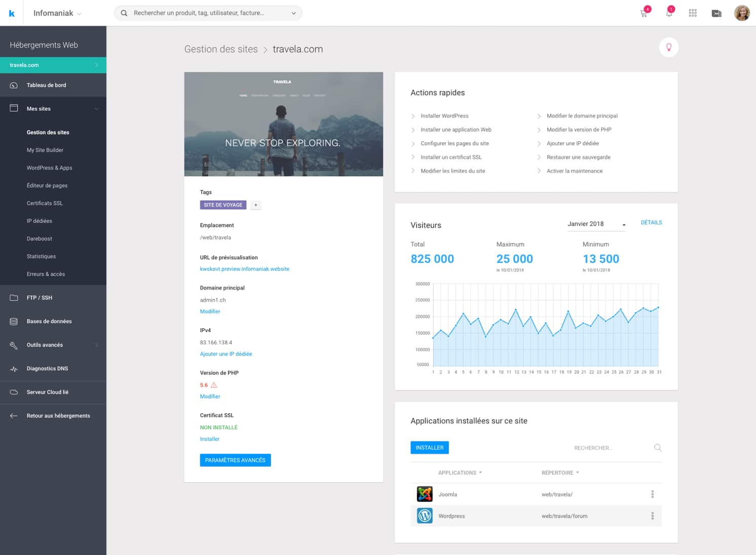
Task: Click the travela.com site preview thumbnail
Action: [283, 124]
